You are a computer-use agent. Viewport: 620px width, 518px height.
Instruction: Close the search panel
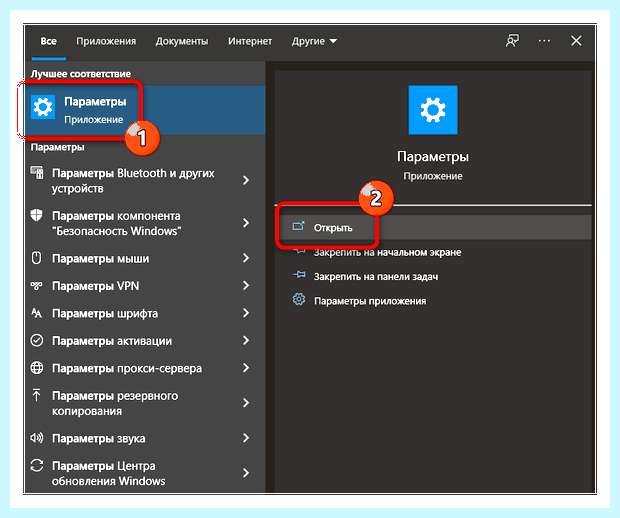pos(576,41)
